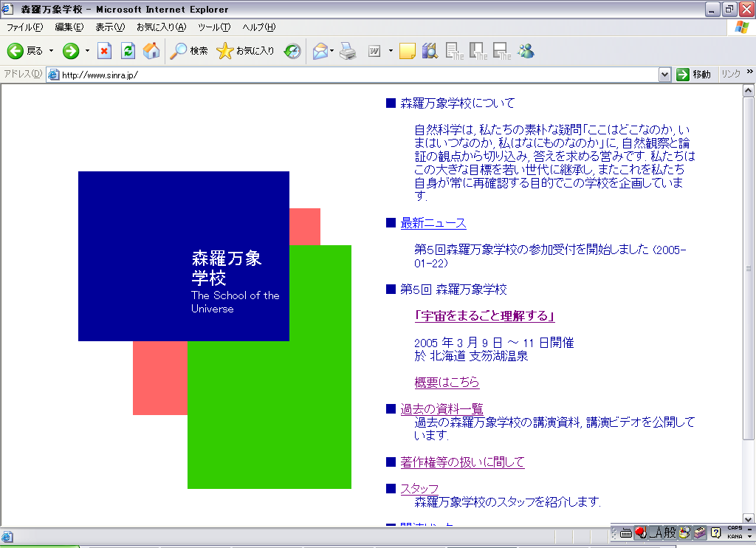Print the page with the printer icon
756x548 pixels.
[x=348, y=51]
